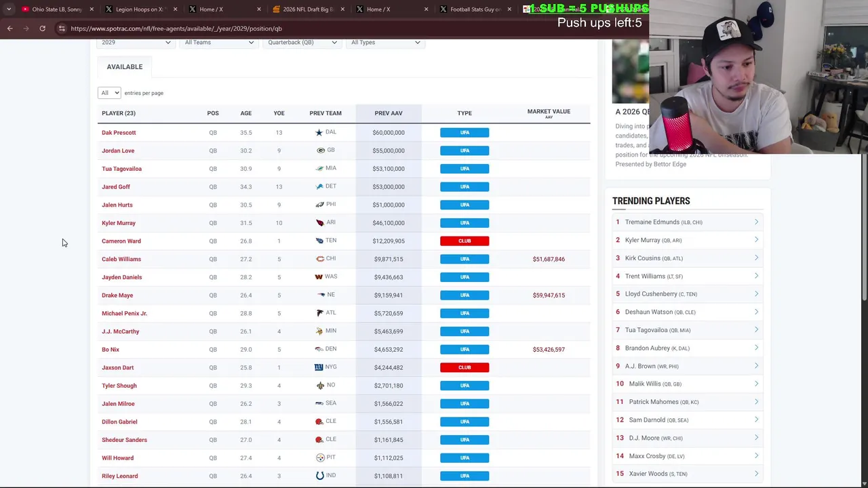Click Drake Maye's $59,947,615 market value

coord(549,296)
